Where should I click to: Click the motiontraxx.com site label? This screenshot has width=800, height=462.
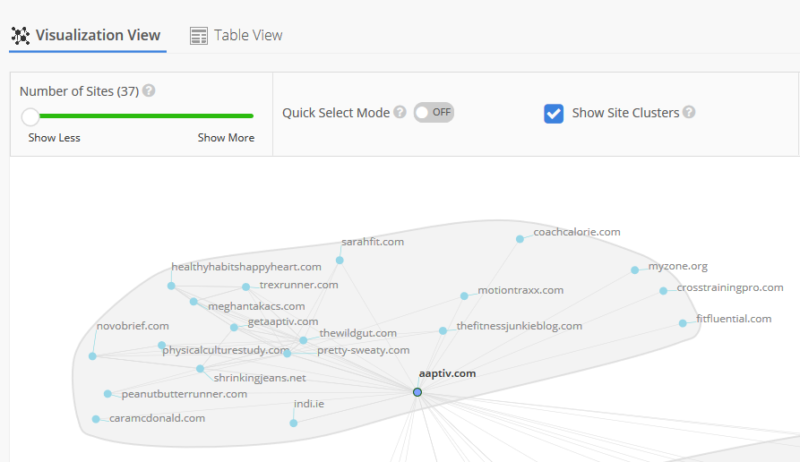tap(520, 290)
